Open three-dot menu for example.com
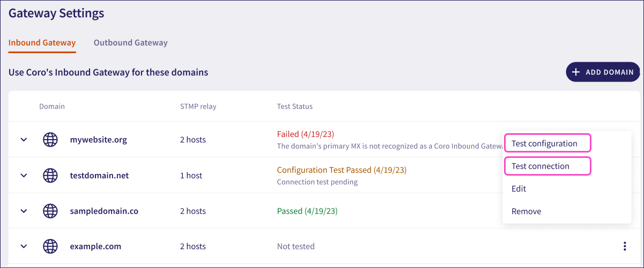Image resolution: width=644 pixels, height=268 pixels. (625, 247)
